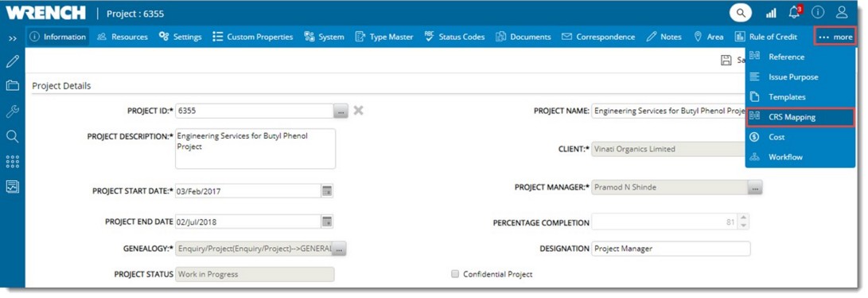Click the Project Status field
This screenshot has width=868, height=298.
point(255,274)
